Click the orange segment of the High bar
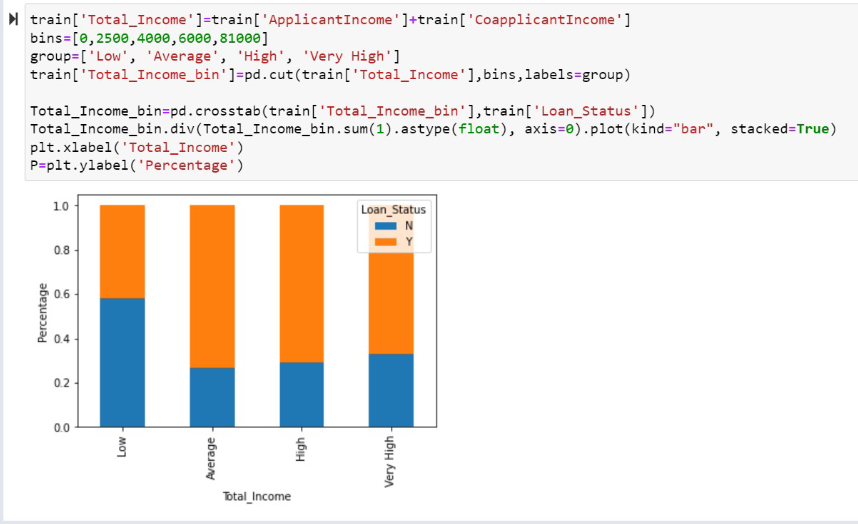Image resolution: width=858 pixels, height=524 pixels. point(302,283)
